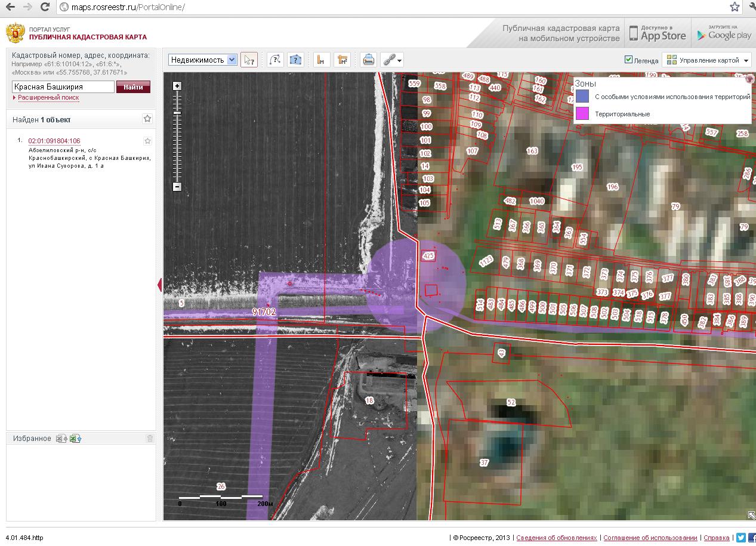
Task: Select the distance measurement tool
Action: point(322,60)
